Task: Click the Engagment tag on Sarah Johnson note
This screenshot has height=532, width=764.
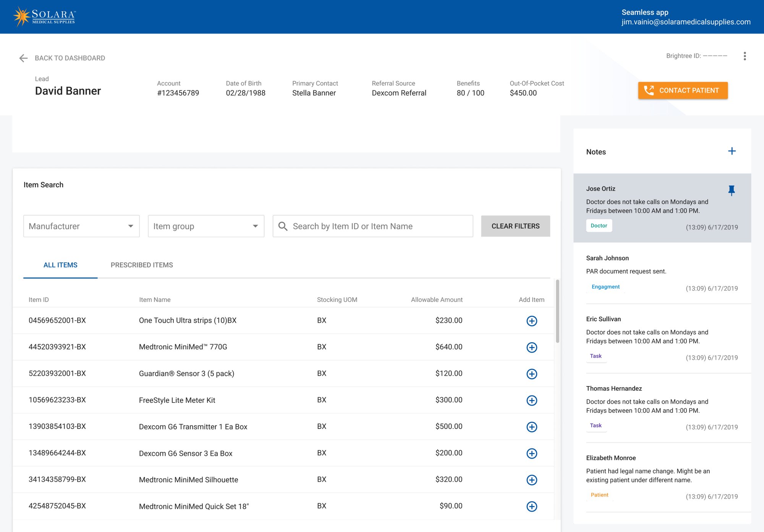Action: point(605,287)
